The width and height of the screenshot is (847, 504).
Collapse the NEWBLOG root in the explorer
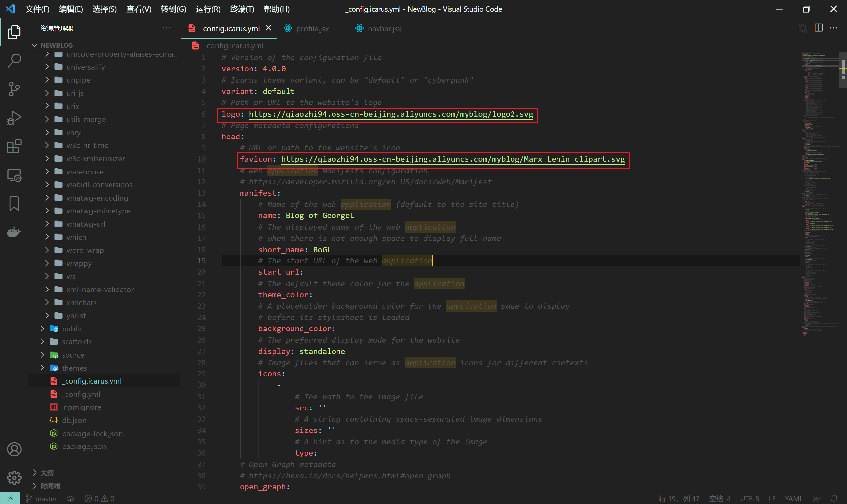click(34, 45)
